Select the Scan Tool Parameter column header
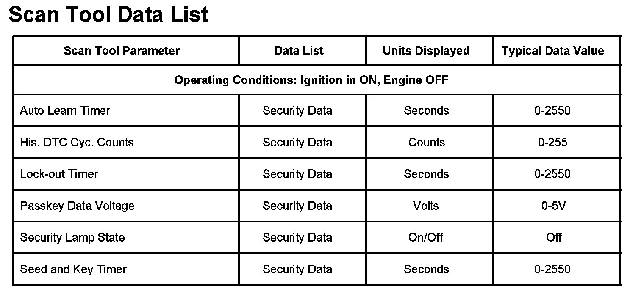This screenshot has width=644, height=291. 122,51
